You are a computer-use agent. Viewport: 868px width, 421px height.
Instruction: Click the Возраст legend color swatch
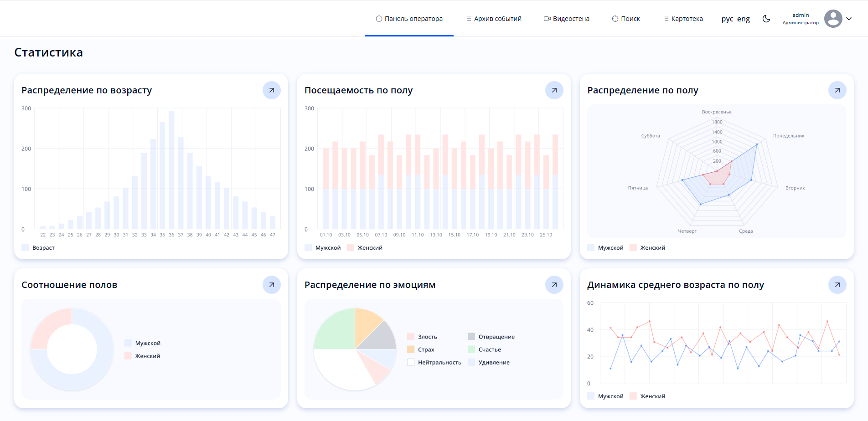click(25, 248)
